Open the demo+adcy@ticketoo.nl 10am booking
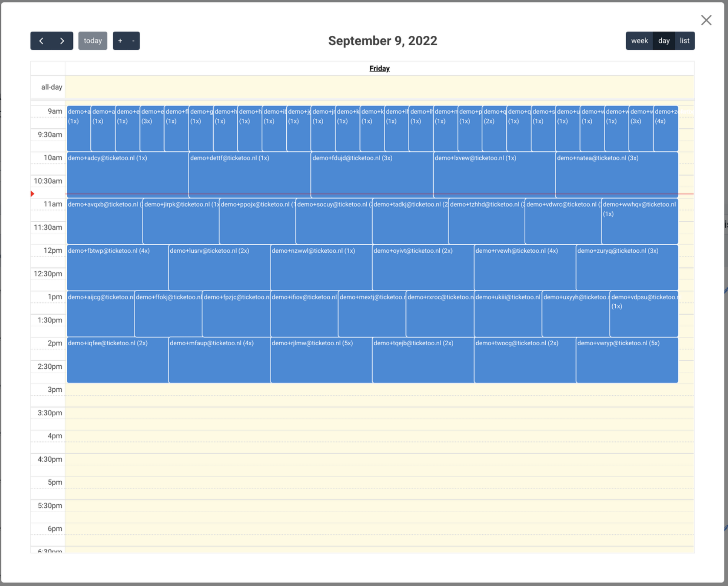The height and width of the screenshot is (586, 728). (127, 174)
